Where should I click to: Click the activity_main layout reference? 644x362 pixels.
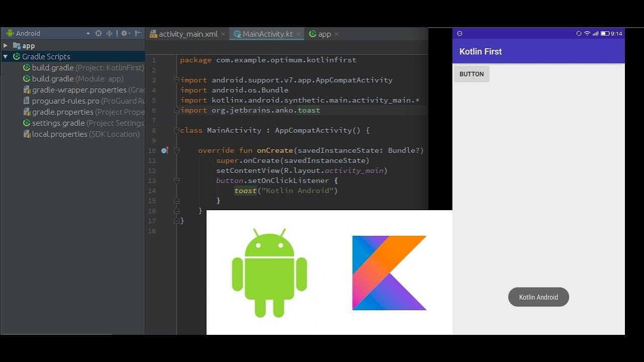tap(354, 170)
